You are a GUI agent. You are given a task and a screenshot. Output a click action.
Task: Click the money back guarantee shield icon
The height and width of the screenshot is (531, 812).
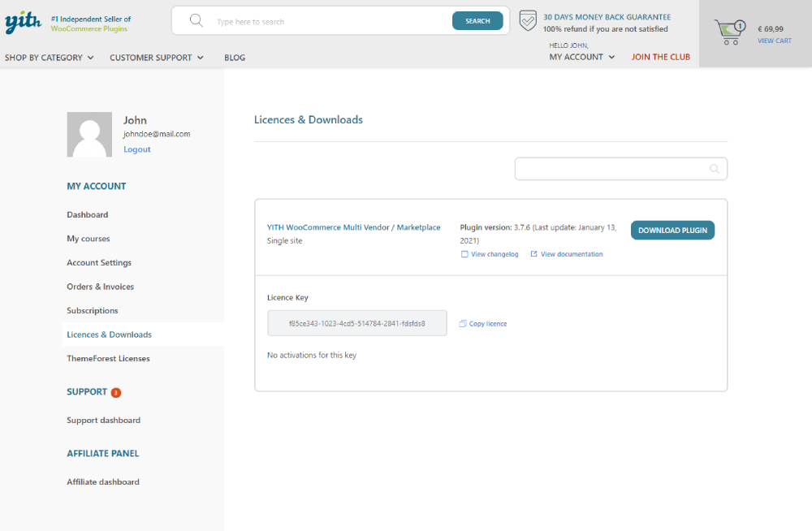(528, 21)
